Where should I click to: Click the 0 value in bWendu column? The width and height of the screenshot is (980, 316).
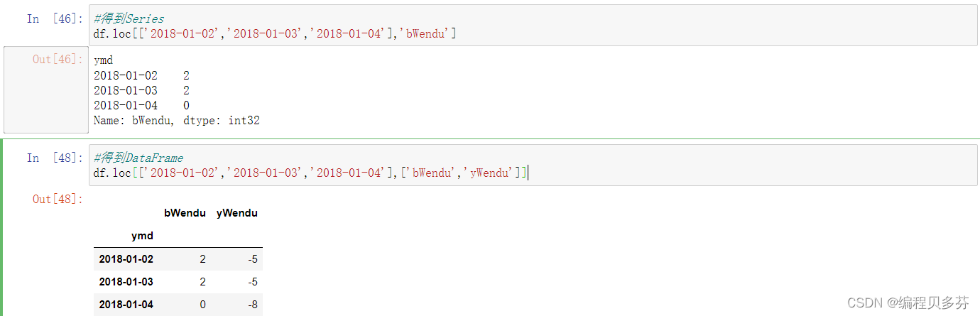pyautogui.click(x=202, y=305)
